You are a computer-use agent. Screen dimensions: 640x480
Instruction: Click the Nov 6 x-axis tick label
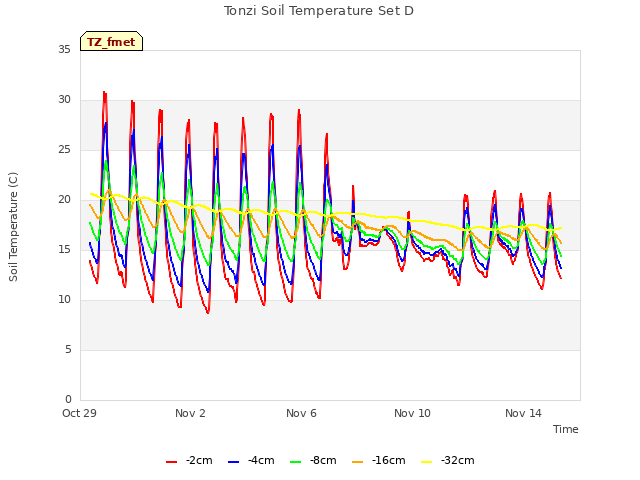(x=301, y=413)
